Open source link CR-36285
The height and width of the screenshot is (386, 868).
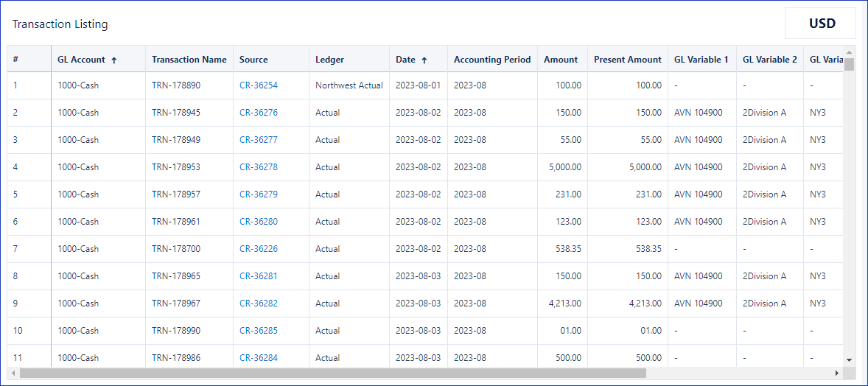click(x=259, y=331)
